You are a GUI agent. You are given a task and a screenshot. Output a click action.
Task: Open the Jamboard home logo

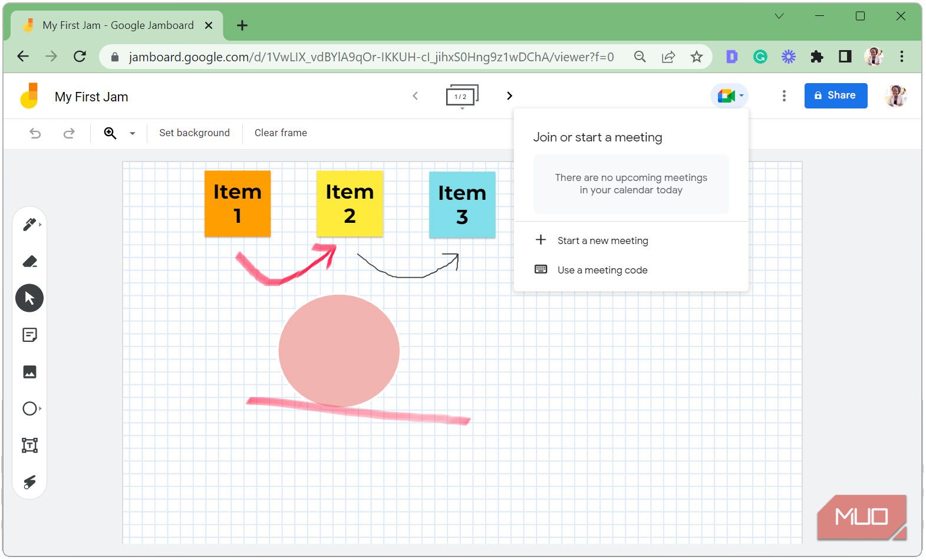pos(29,95)
